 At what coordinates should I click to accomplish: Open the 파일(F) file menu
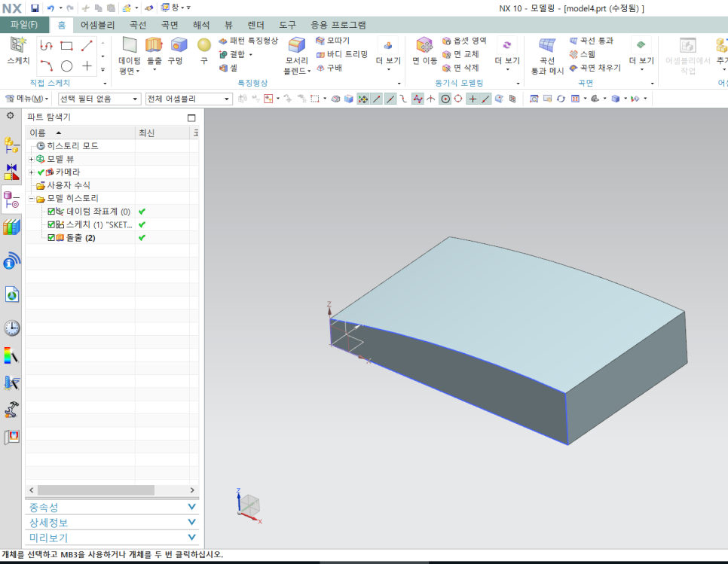[24, 25]
